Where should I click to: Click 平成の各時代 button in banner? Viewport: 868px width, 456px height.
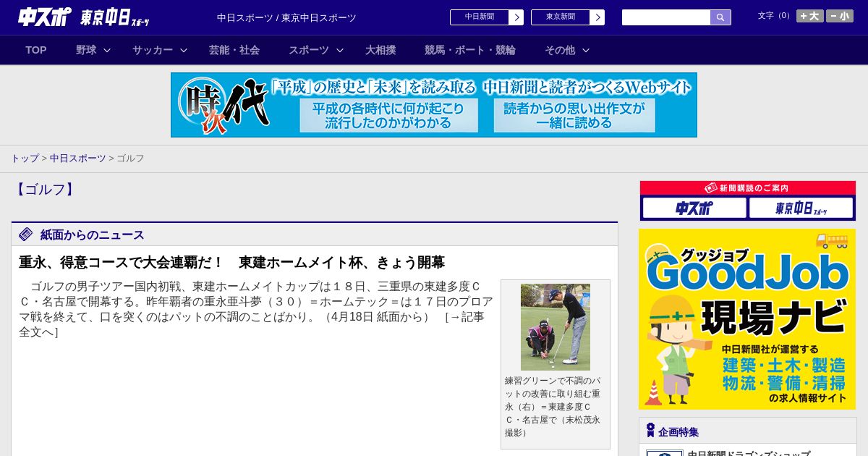pos(389,116)
